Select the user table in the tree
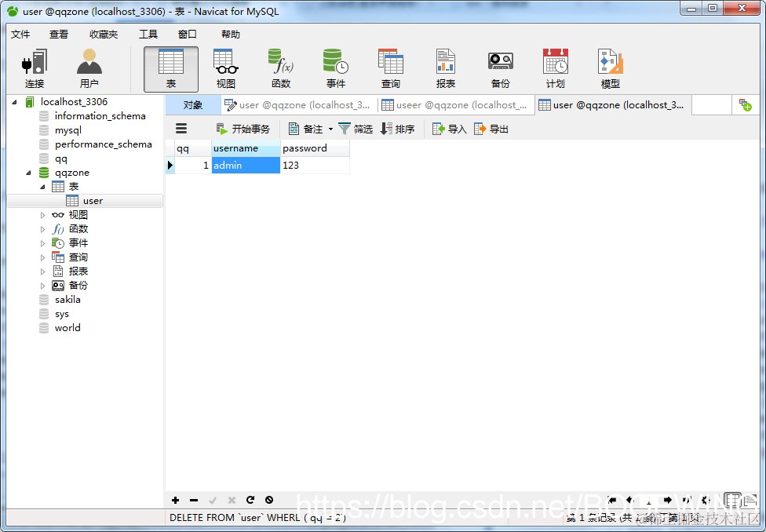The image size is (766, 532). (85, 201)
